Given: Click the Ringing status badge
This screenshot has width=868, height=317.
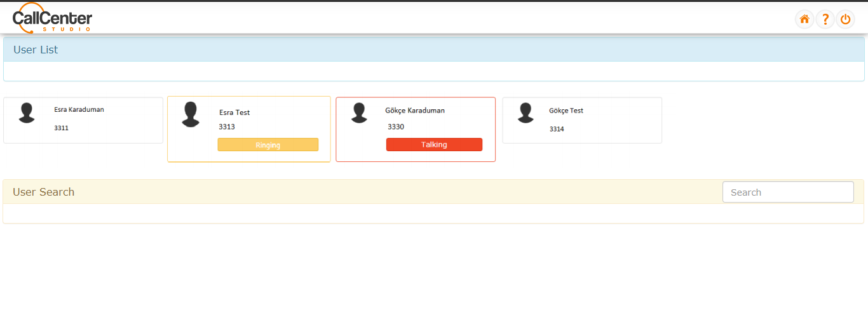Looking at the screenshot, I should (x=268, y=145).
